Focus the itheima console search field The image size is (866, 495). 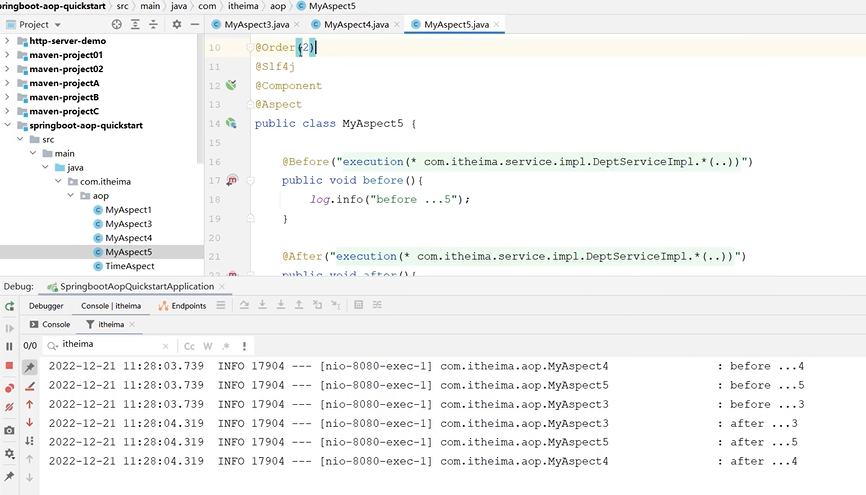click(x=109, y=345)
